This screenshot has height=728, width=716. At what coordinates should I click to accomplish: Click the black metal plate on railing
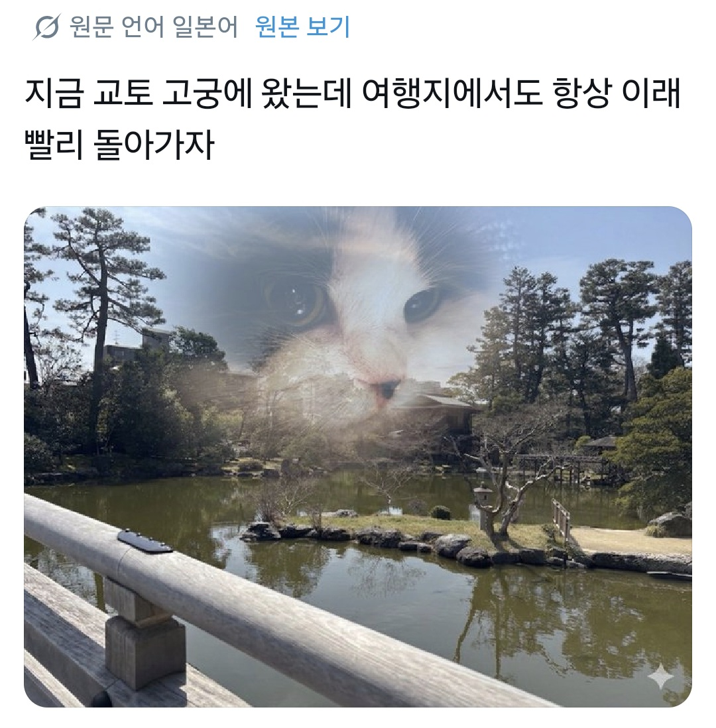[145, 541]
